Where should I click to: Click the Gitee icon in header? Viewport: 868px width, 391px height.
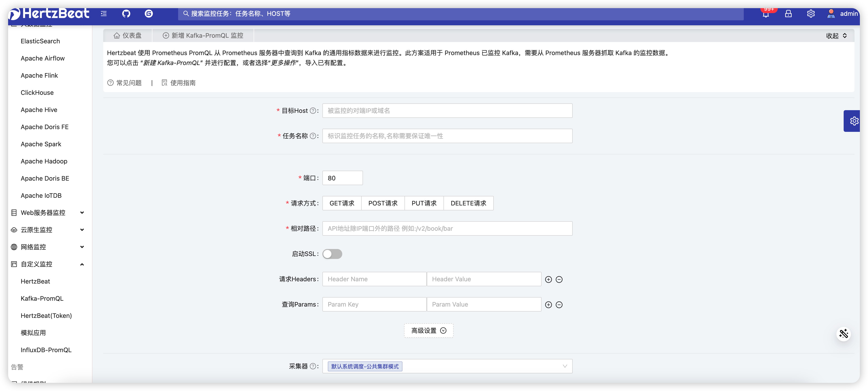tap(149, 14)
